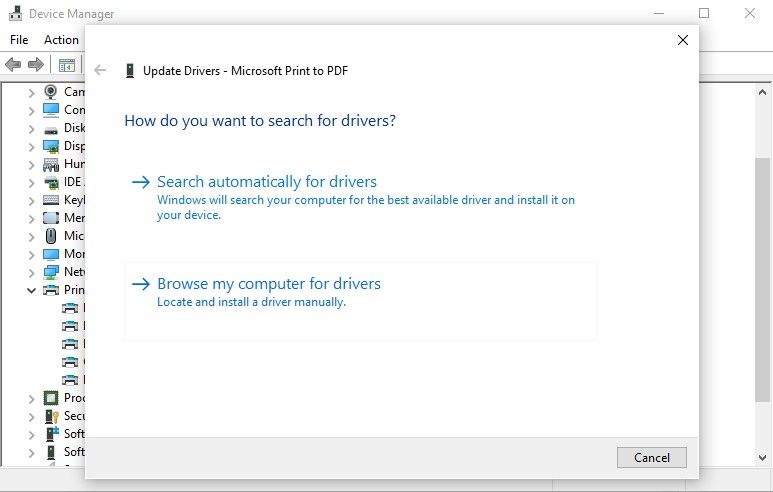Expand the Keyboards category
The image size is (773, 492).
click(32, 201)
